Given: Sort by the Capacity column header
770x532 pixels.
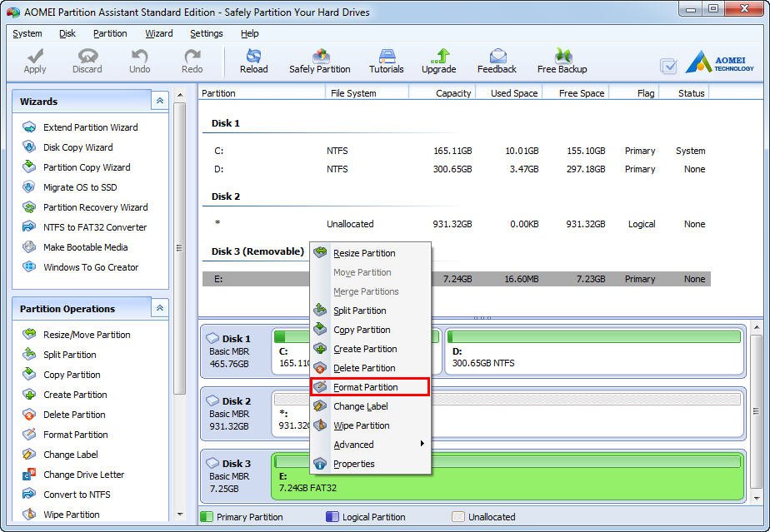Looking at the screenshot, I should 442,93.
